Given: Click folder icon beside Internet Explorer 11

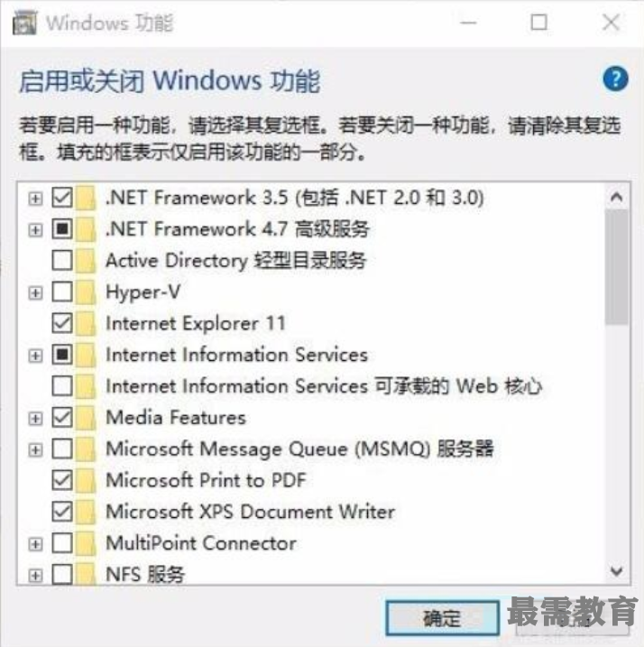Looking at the screenshot, I should click(86, 323).
